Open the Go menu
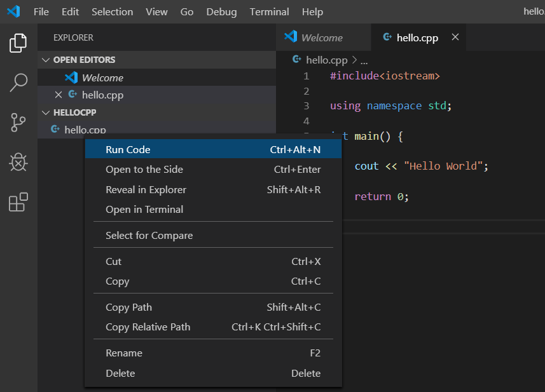The width and height of the screenshot is (545, 392). click(187, 12)
